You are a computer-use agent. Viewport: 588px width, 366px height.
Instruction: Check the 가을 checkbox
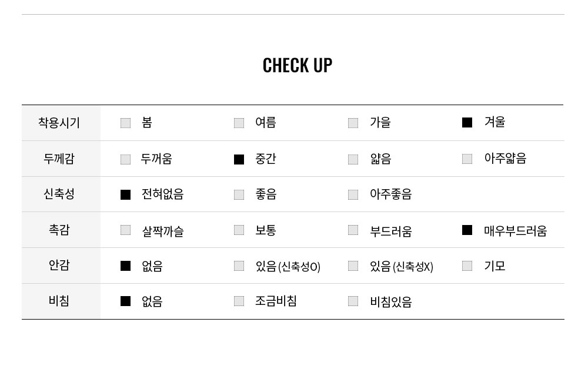353,123
